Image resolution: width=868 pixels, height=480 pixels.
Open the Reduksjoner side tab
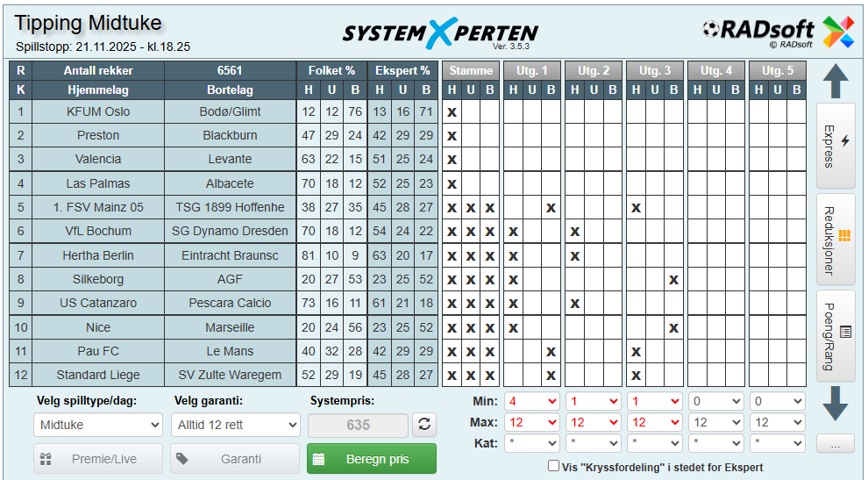coord(836,240)
